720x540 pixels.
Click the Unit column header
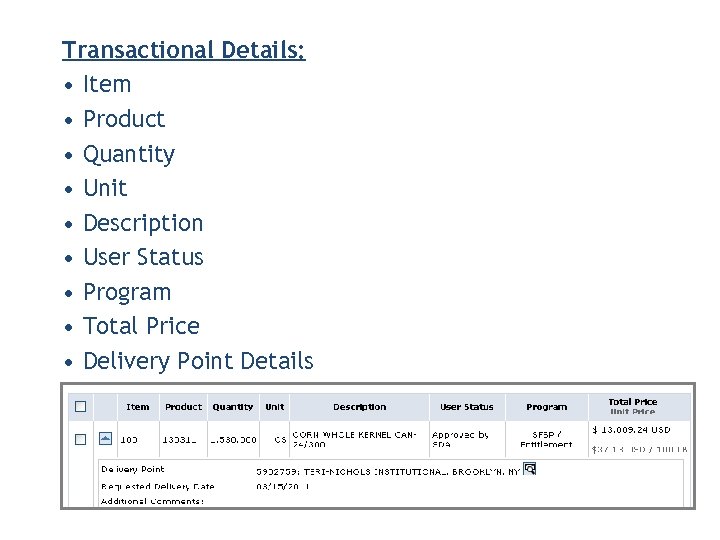click(275, 407)
